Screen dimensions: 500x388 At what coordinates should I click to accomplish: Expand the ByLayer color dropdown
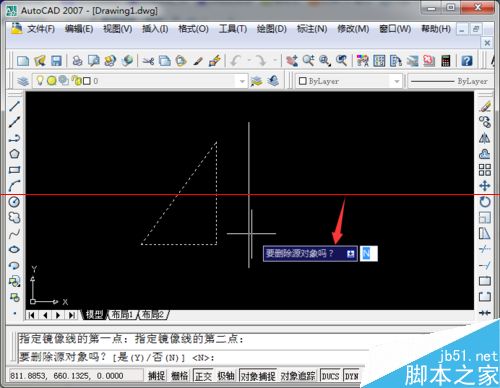pyautogui.click(x=397, y=81)
